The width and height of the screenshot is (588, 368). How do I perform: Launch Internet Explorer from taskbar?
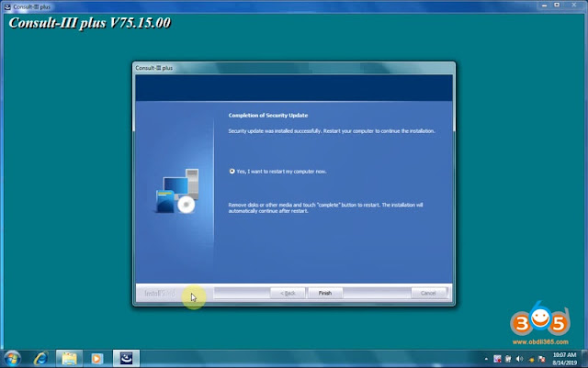pyautogui.click(x=40, y=359)
